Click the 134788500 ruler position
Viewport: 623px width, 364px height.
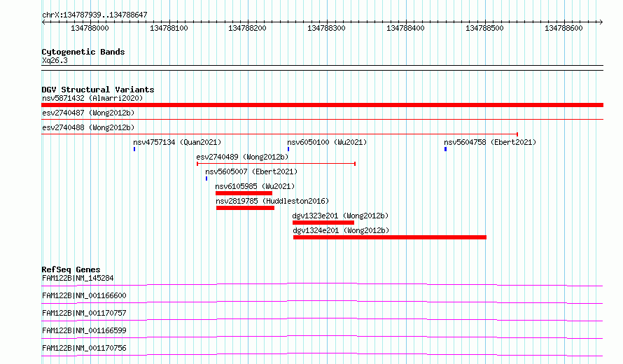[x=484, y=28]
